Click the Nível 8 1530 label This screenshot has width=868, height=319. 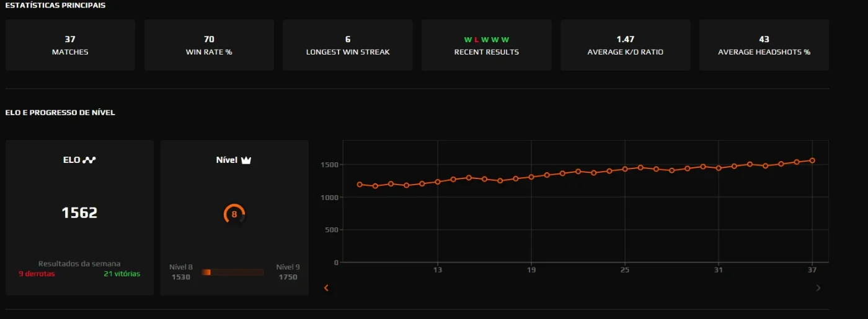point(181,272)
